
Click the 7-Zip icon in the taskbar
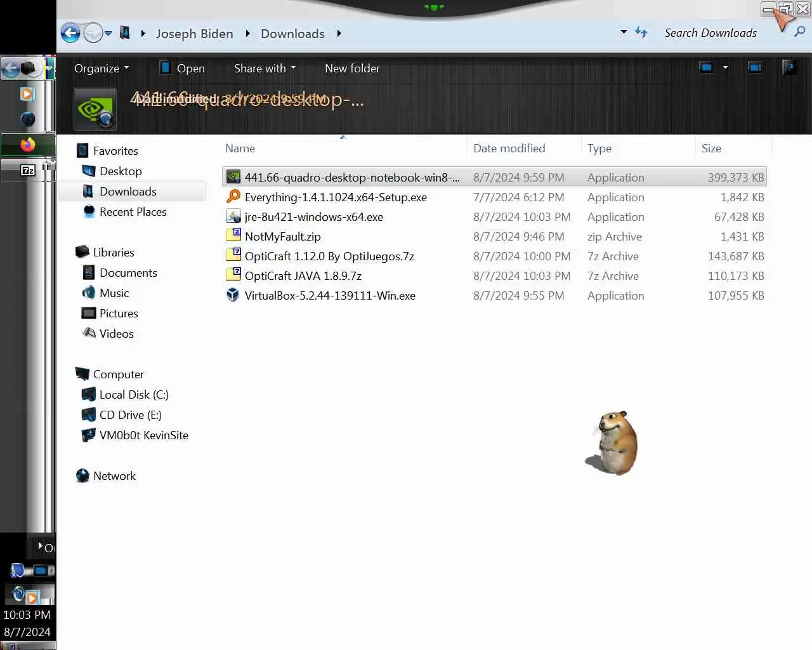tap(27, 170)
